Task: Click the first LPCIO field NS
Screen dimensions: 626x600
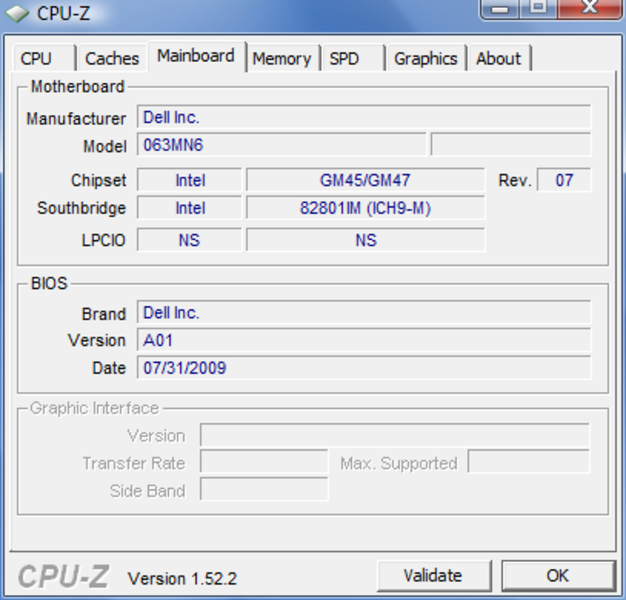Action: tap(190, 240)
